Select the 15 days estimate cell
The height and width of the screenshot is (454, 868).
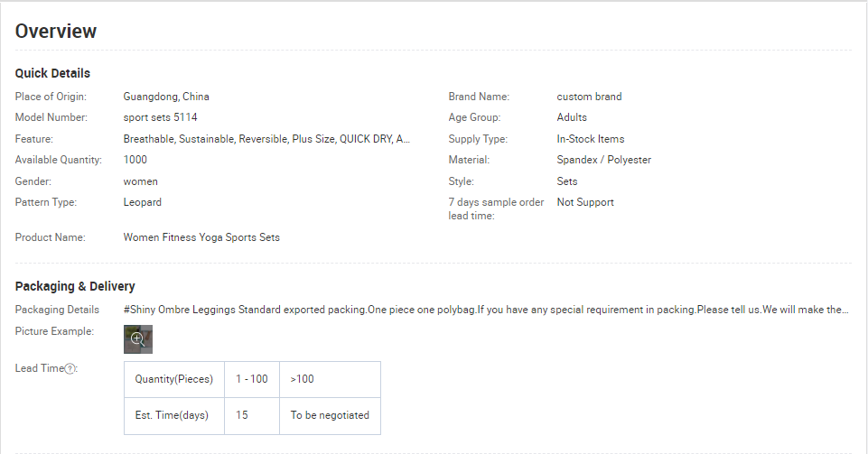(x=252, y=416)
